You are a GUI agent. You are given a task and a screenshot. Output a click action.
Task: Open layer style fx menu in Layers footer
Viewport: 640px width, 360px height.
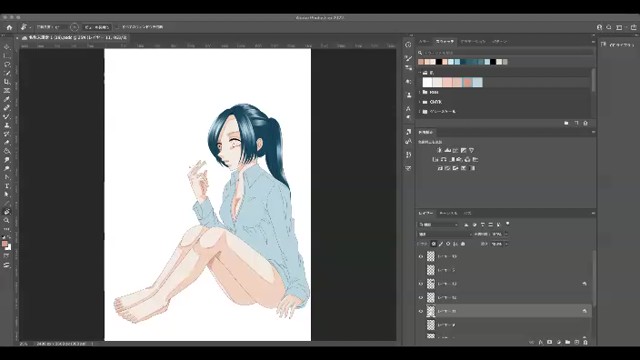540,342
